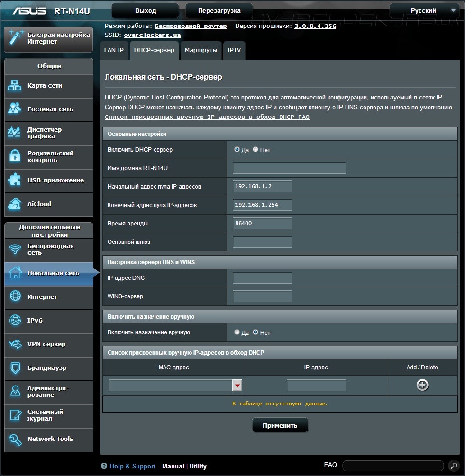Open Системный журнал menu item
Viewport: 465px width, 476px height.
tap(49, 415)
